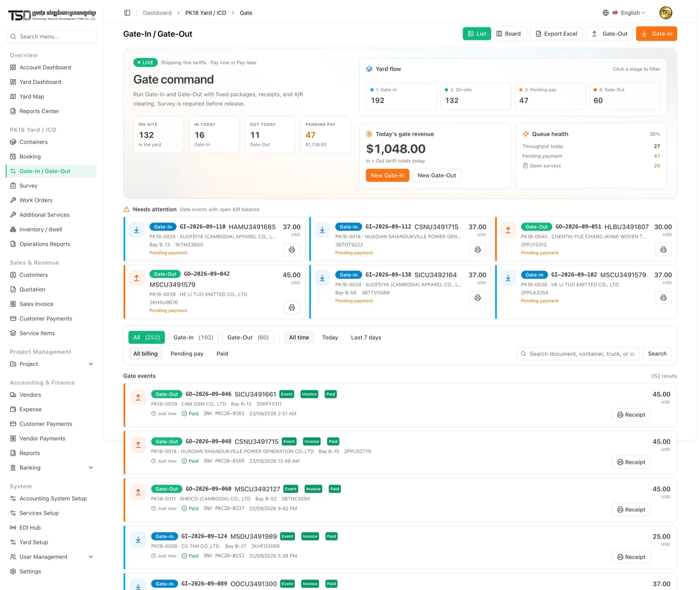Viewport: 700px width, 590px height.
Task: Open receipt for MSDU3491989 event
Action: tap(631, 557)
